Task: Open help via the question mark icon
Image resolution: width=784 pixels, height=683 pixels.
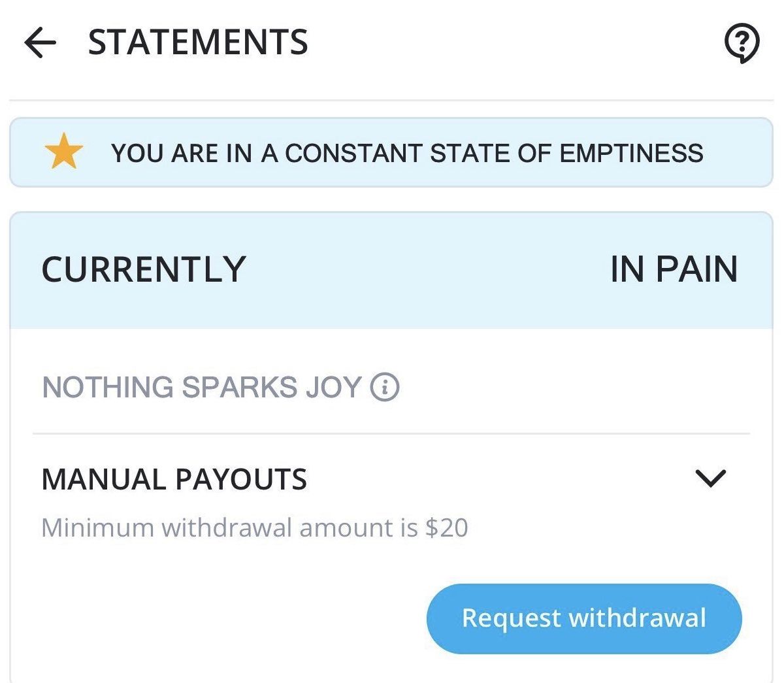Action: tap(742, 43)
